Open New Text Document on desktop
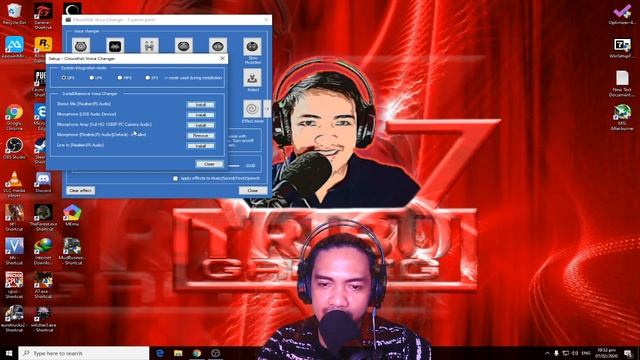This screenshot has height=360, width=640. 622,84
